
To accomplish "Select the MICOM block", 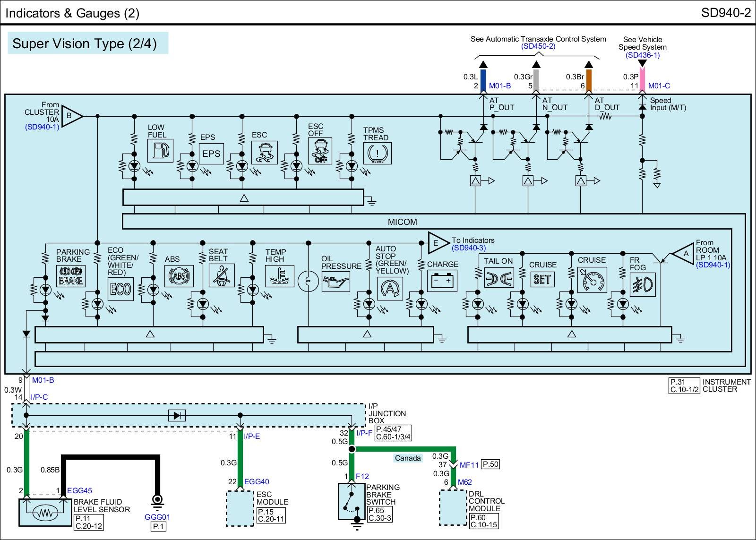I will click(x=403, y=222).
